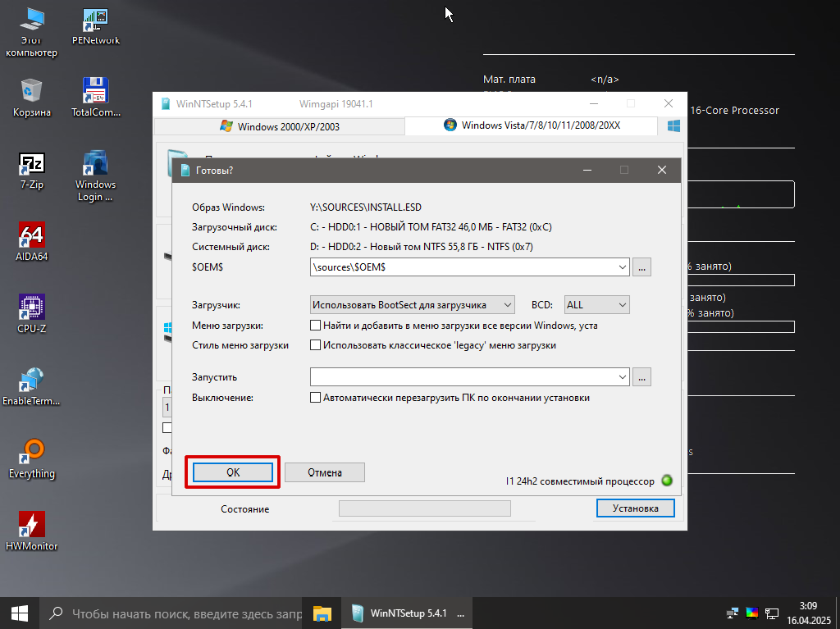Launch the CPU-Z desktop shortcut
Screen dimensions: 840x629
(x=32, y=314)
